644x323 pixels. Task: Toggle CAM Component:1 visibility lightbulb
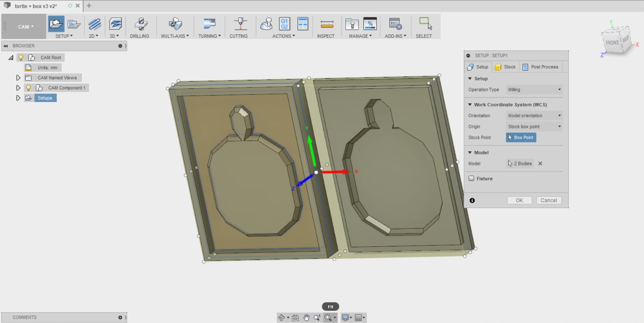[x=29, y=88]
